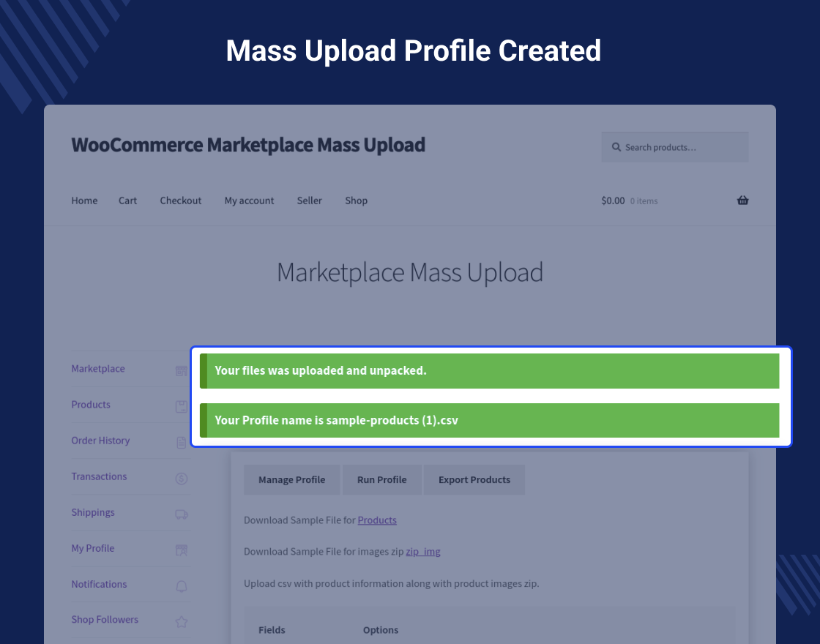Screen dimensions: 820x644
Task: Download the Products sample file link
Action: point(377,520)
